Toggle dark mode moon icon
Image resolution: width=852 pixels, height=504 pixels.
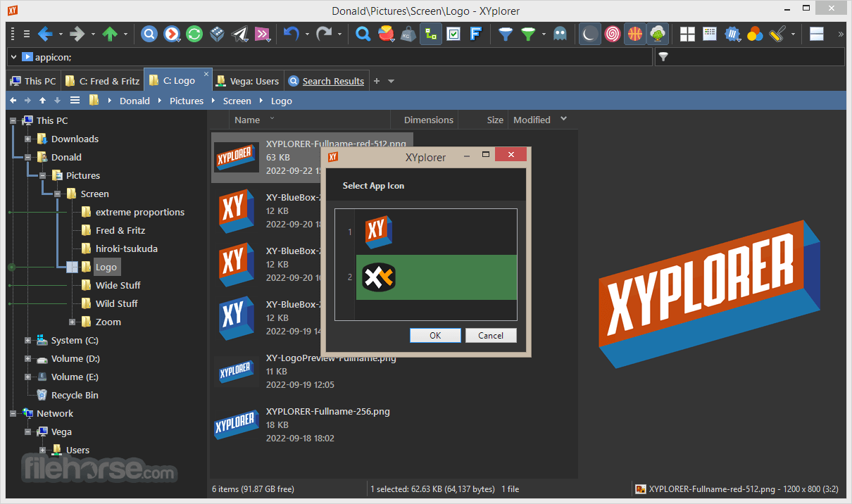pos(590,33)
